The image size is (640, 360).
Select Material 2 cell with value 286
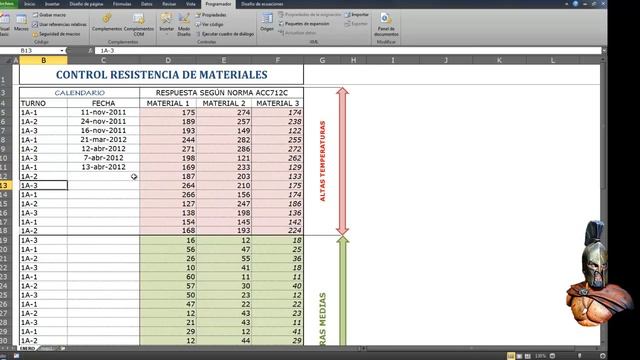coord(224,149)
